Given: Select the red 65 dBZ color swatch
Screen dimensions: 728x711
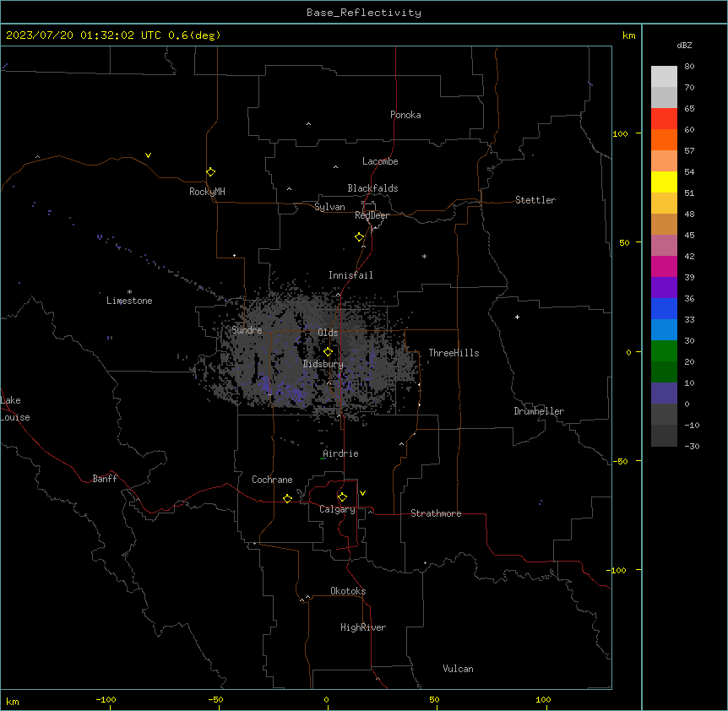Looking at the screenshot, I should [x=664, y=119].
